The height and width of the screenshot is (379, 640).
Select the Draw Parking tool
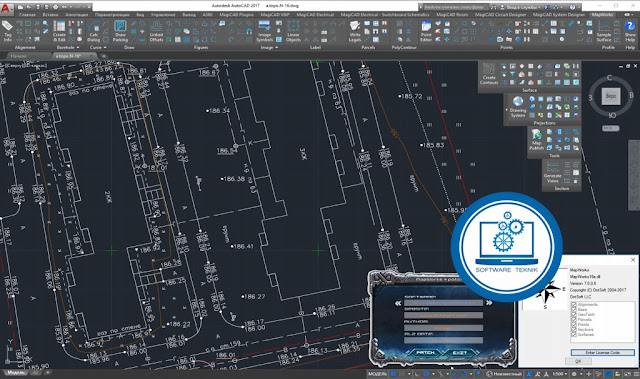pyautogui.click(x=120, y=31)
